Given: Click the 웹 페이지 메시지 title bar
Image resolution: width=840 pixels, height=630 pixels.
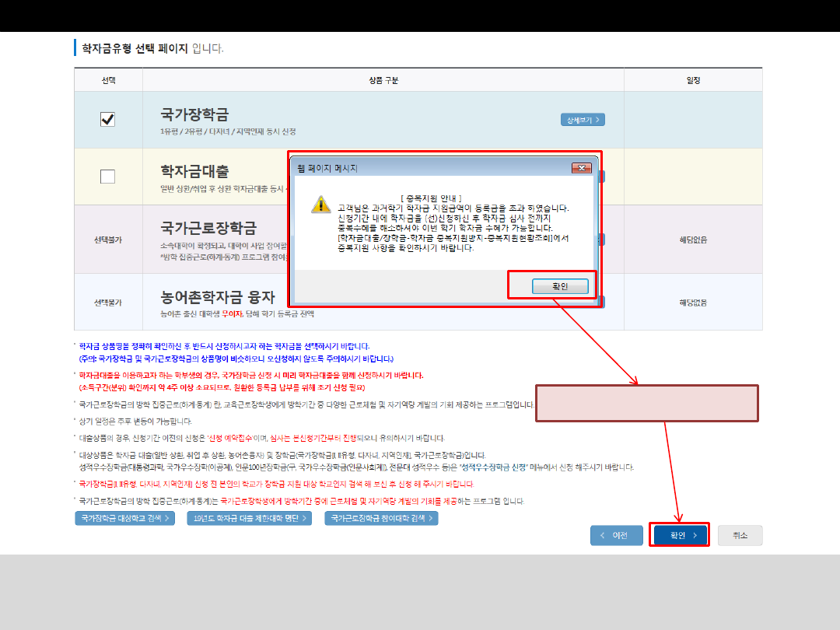Looking at the screenshot, I should pos(428,168).
